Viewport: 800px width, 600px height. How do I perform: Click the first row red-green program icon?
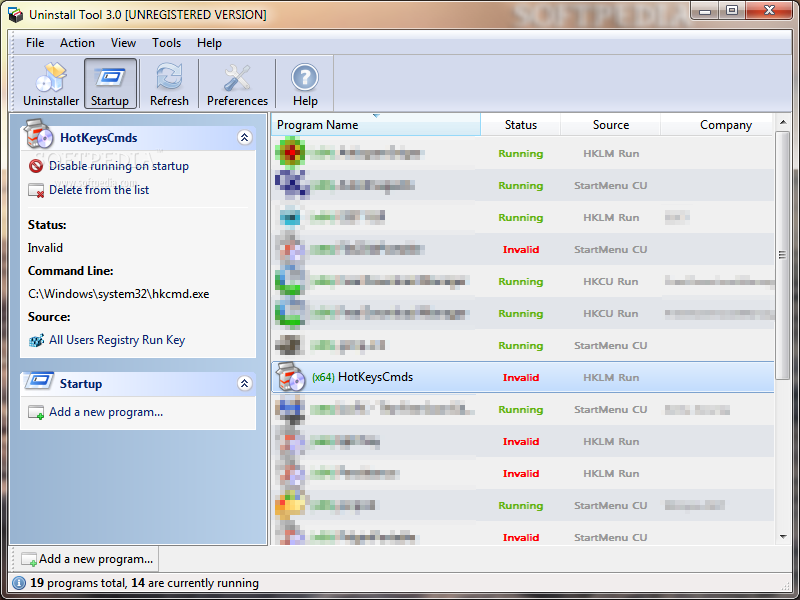click(290, 152)
